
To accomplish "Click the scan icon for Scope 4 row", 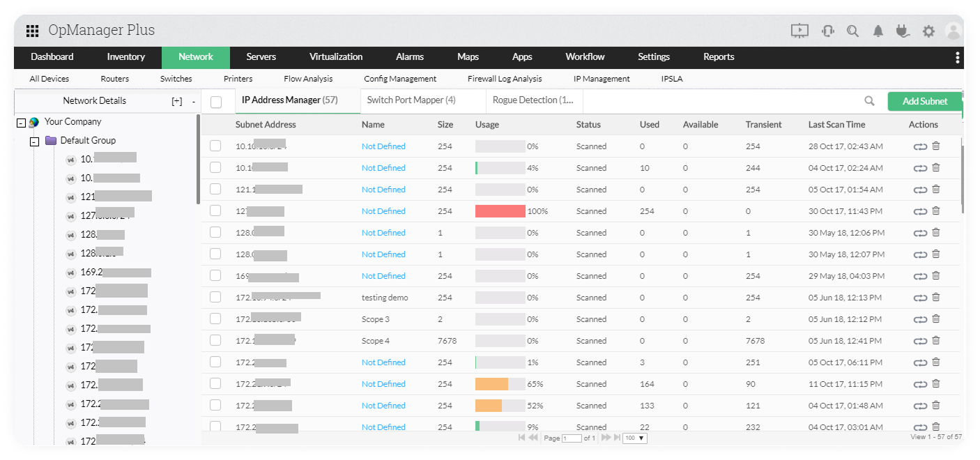I will click(x=920, y=341).
